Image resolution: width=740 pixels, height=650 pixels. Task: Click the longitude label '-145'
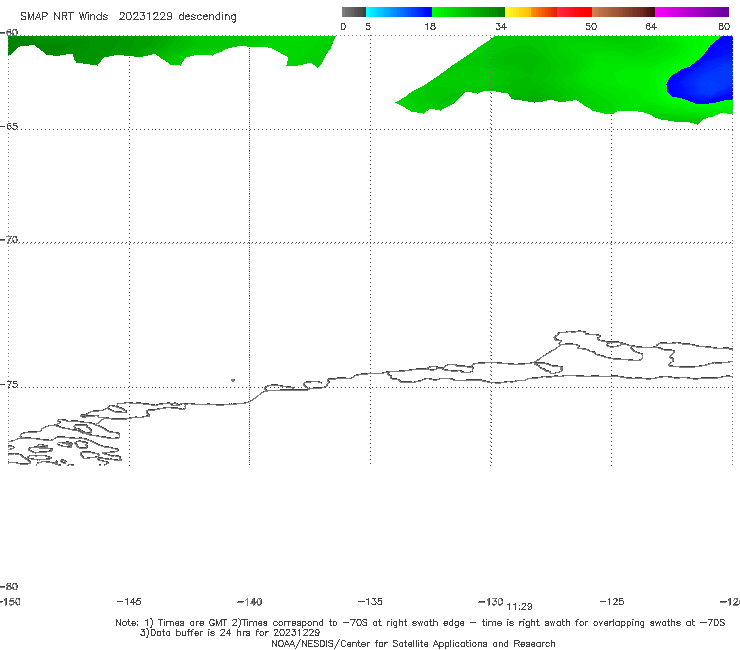click(129, 602)
